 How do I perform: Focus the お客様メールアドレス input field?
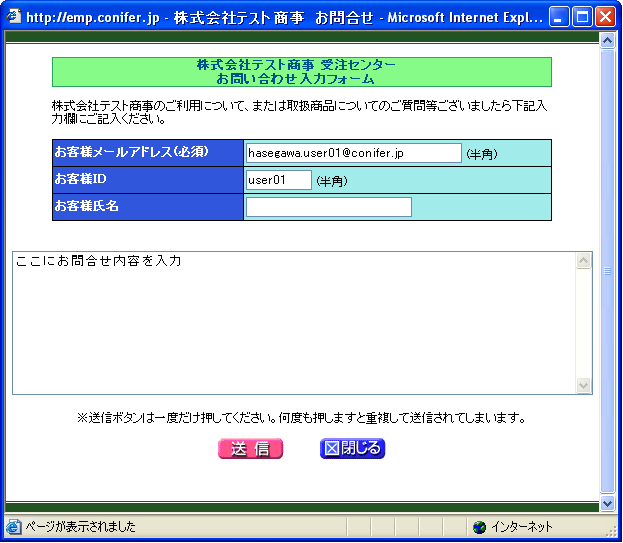click(354, 153)
